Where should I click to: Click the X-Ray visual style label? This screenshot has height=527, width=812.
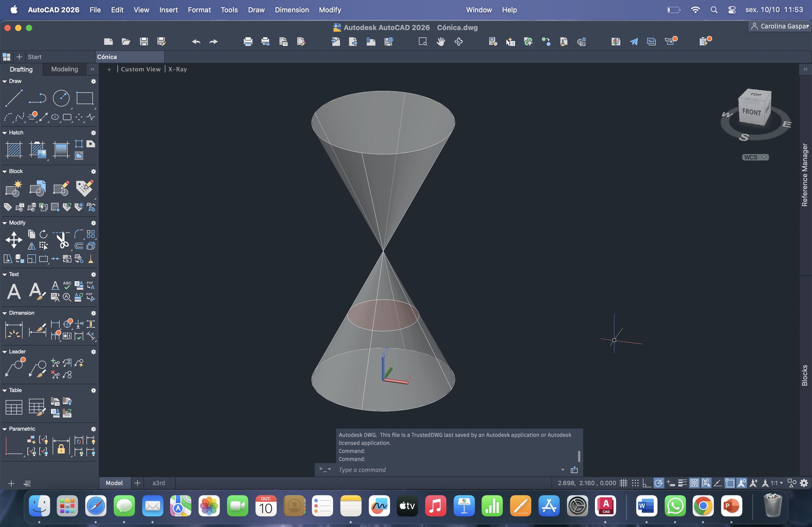click(x=177, y=69)
